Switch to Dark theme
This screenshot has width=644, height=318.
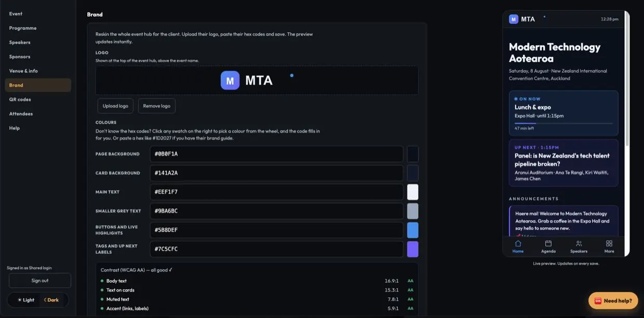pos(51,300)
